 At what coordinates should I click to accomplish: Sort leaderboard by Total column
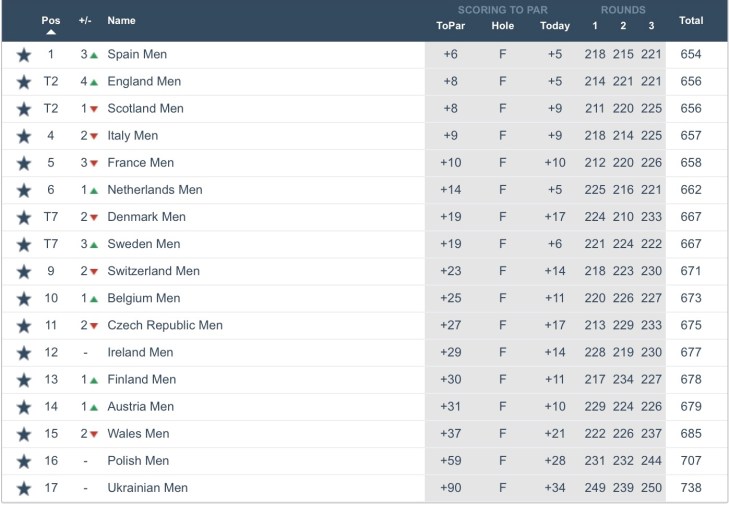click(690, 20)
